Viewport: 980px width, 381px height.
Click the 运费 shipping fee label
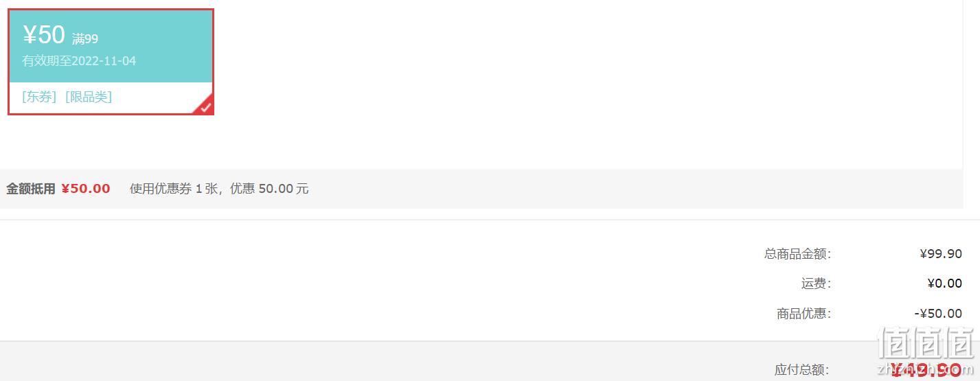tap(816, 284)
